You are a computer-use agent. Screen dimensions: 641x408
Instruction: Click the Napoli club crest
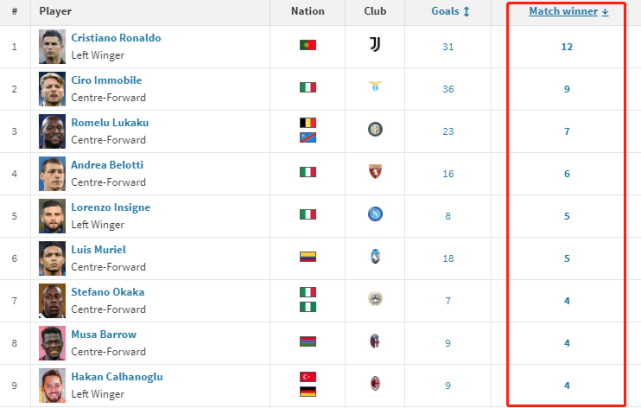[x=375, y=214]
